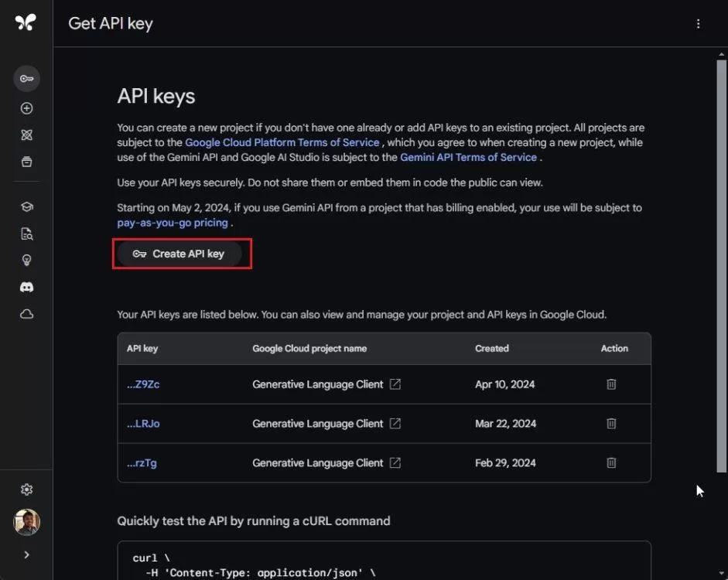Delete the API key ending Z9Zc
The image size is (728, 580).
click(611, 384)
